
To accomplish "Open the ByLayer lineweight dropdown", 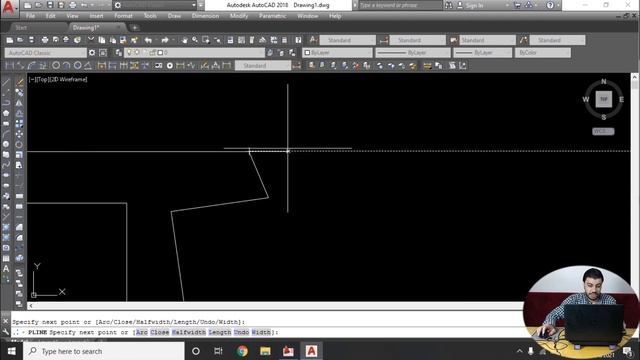I will click(482, 53).
